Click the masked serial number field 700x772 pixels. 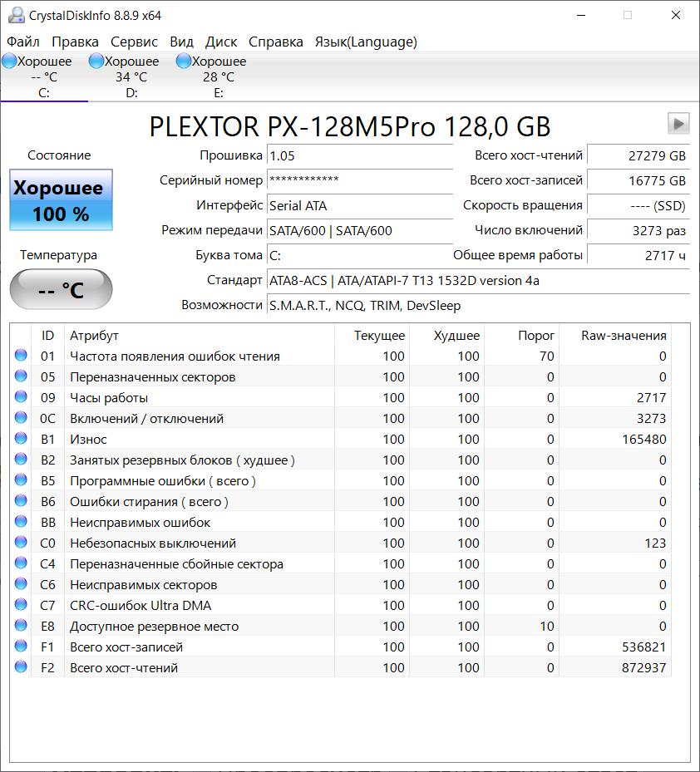[x=360, y=180]
